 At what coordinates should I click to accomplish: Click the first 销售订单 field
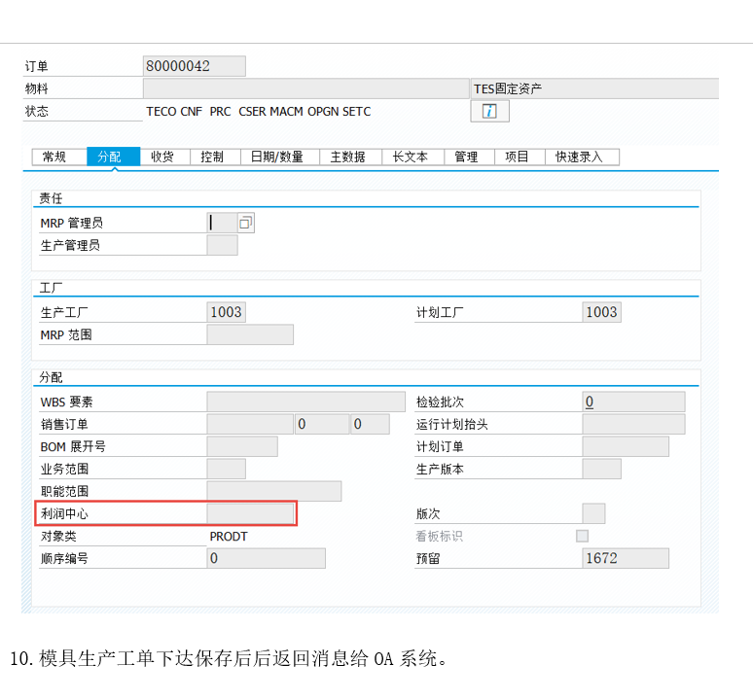point(250,424)
